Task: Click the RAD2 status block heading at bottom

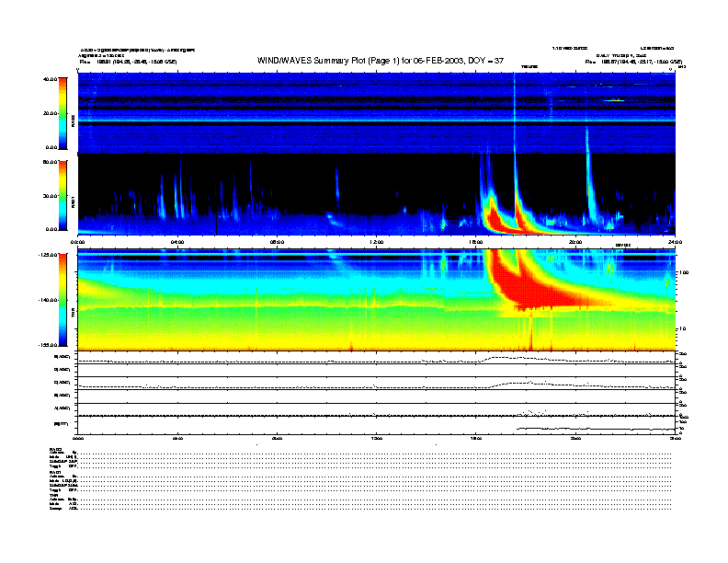Action: point(53,448)
